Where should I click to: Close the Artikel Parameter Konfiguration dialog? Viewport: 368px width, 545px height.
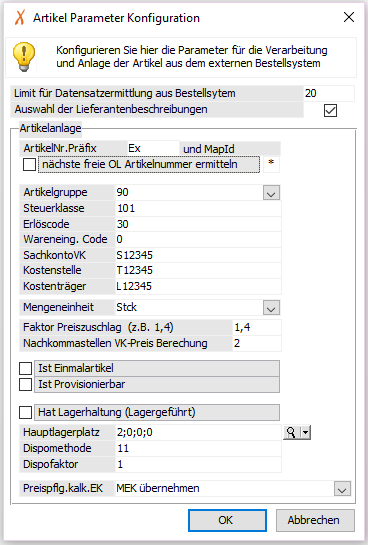click(x=349, y=17)
